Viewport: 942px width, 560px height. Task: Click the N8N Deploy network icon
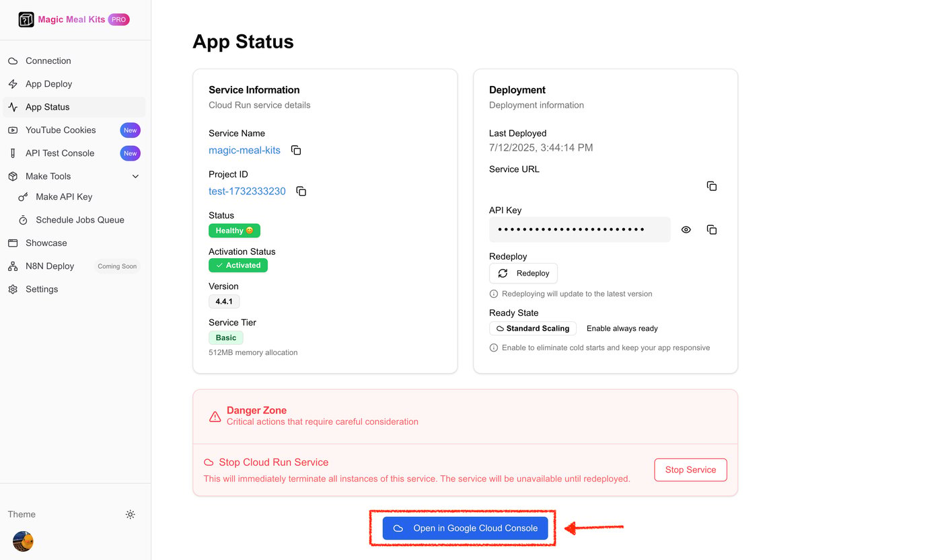(x=13, y=266)
